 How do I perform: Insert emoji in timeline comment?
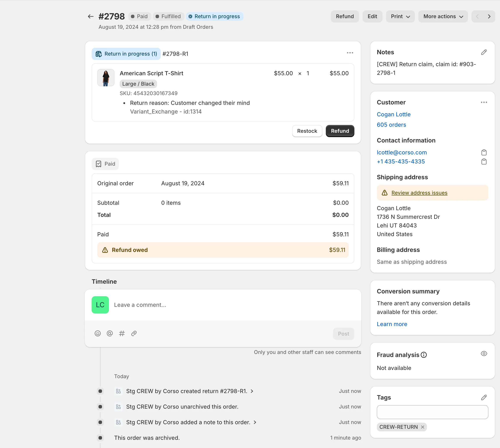[x=98, y=333]
